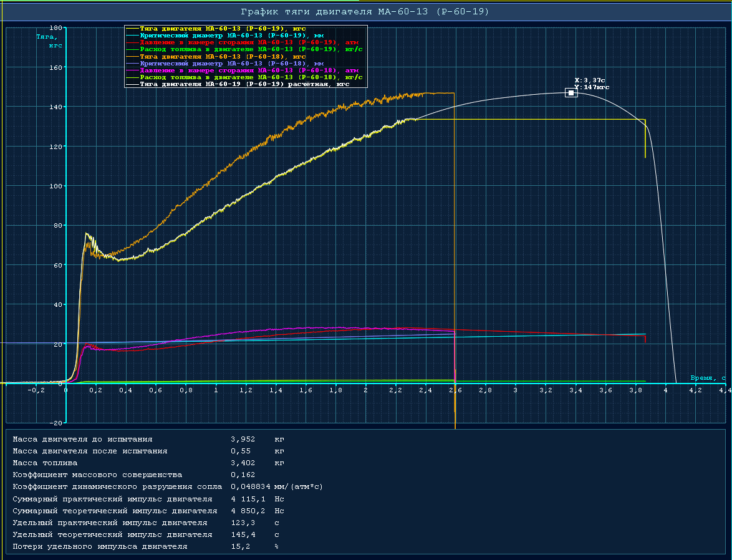
Task: Click y-axis tick label '120'
Action: pos(55,147)
